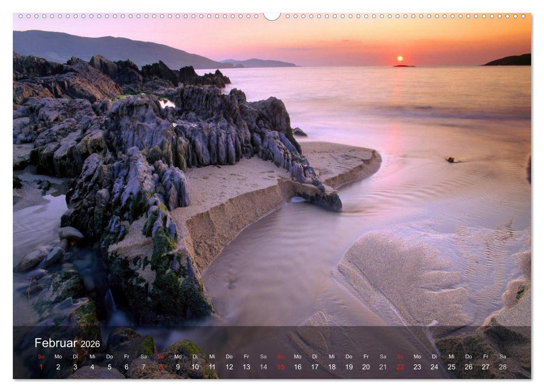544x392 pixels.
Task: Select the date 1 shown in red
Action: click(x=40, y=365)
